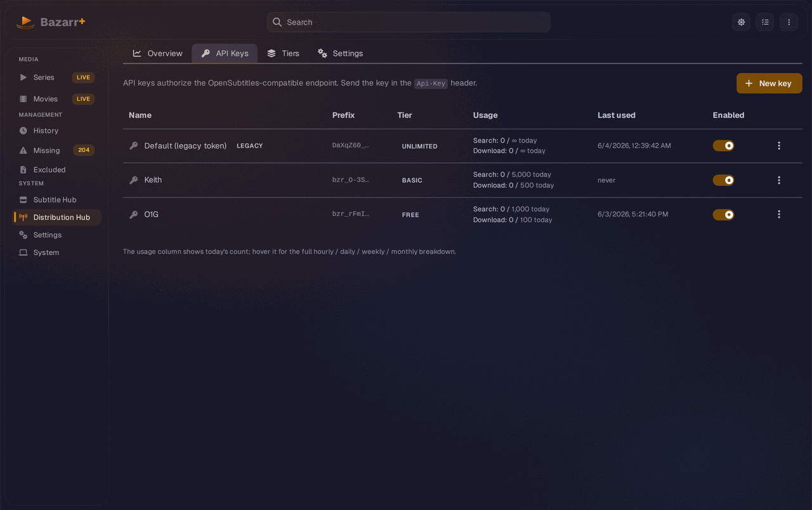Screen dimensions: 812x510
Task: Open the Settings tab in Distribution Hub
Action: [x=340, y=53]
